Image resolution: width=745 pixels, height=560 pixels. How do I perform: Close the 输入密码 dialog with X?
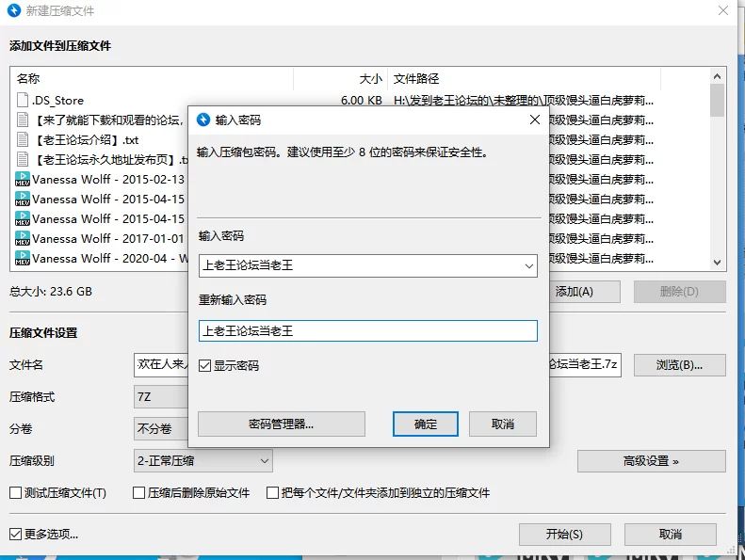tap(535, 120)
